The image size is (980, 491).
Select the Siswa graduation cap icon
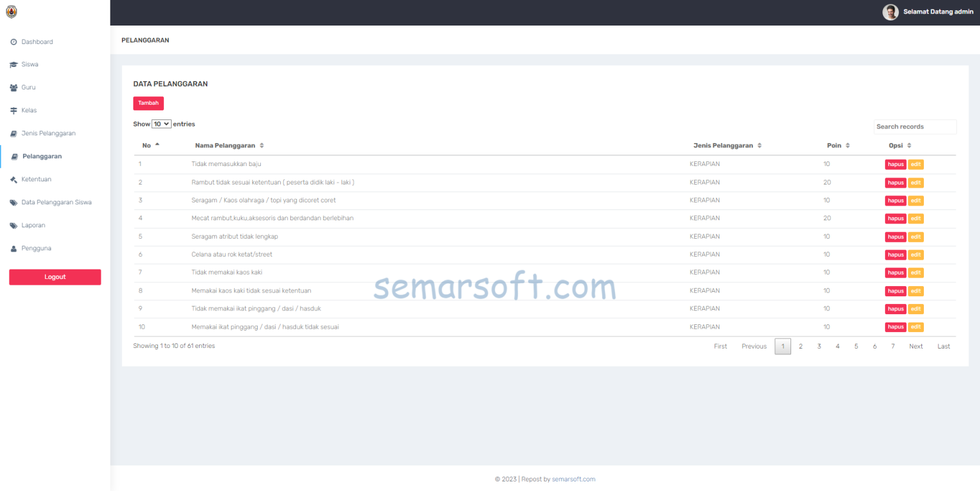coord(13,64)
